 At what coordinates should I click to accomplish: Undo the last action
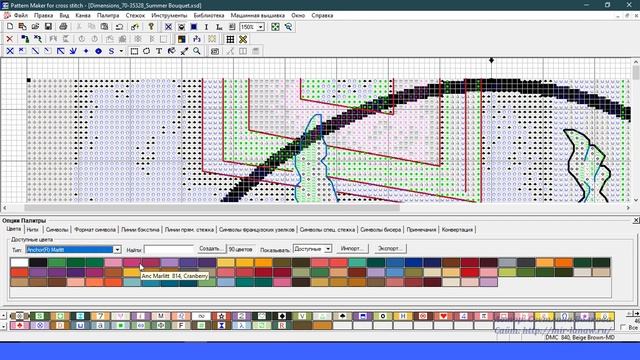pos(119,27)
